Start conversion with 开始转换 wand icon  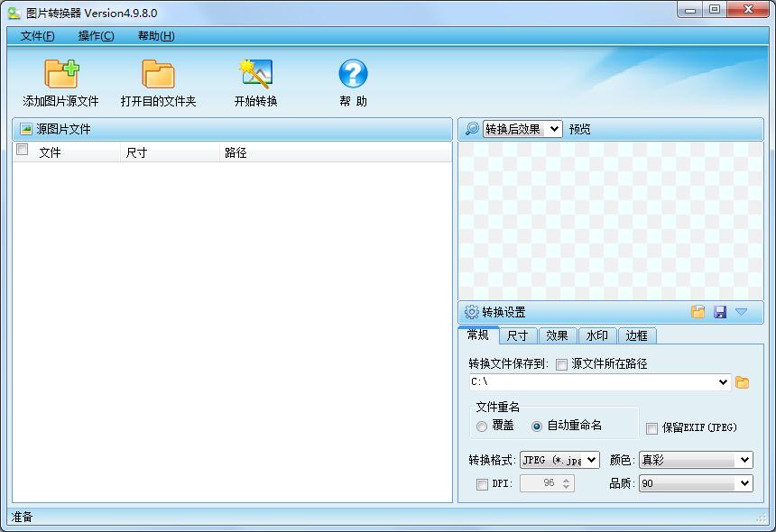(255, 74)
